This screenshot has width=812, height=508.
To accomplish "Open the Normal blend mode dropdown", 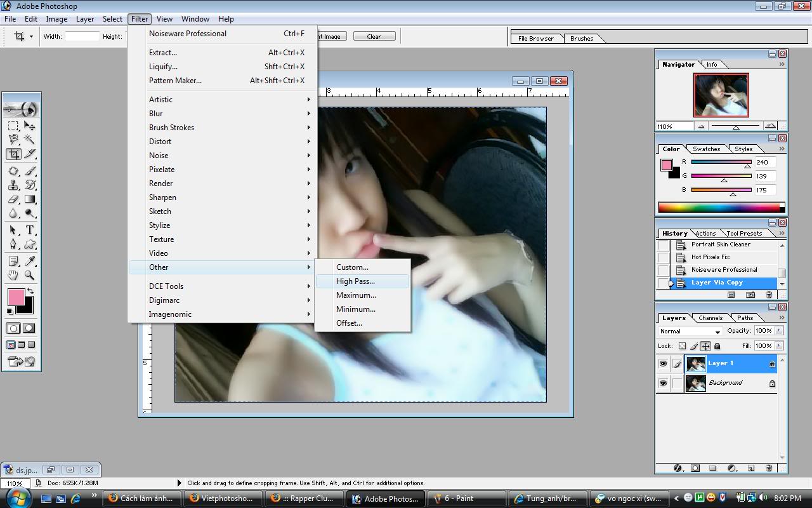I will pyautogui.click(x=690, y=331).
